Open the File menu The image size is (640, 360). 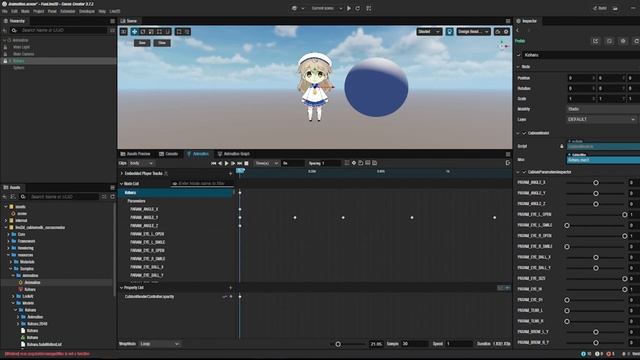pos(5,11)
